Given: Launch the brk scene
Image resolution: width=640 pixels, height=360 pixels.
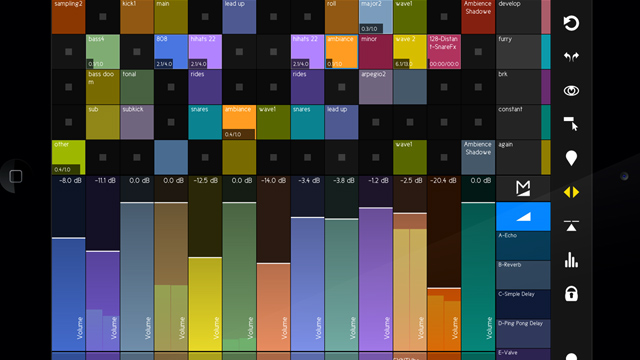Looking at the screenshot, I should 518,87.
